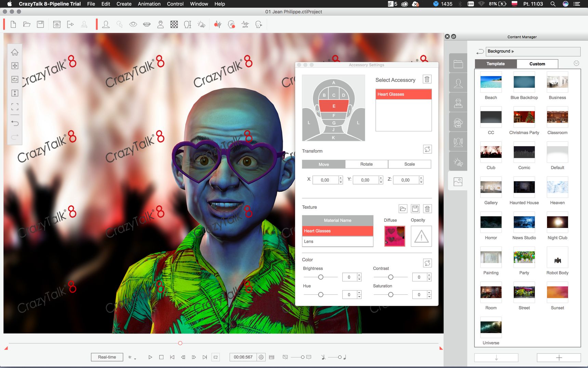This screenshot has height=368, width=588.
Task: Open the eye settings toolbar icon
Action: [x=133, y=24]
